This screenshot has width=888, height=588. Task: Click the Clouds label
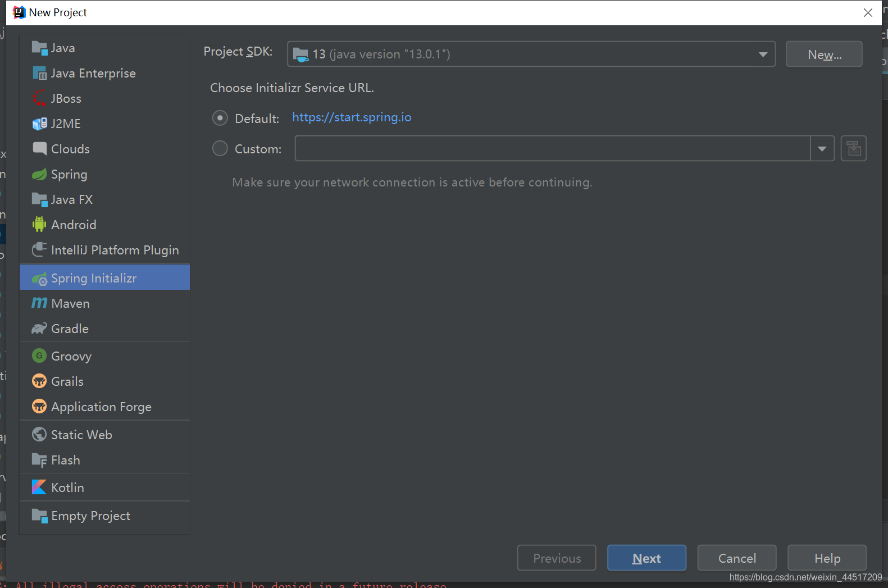click(x=70, y=149)
